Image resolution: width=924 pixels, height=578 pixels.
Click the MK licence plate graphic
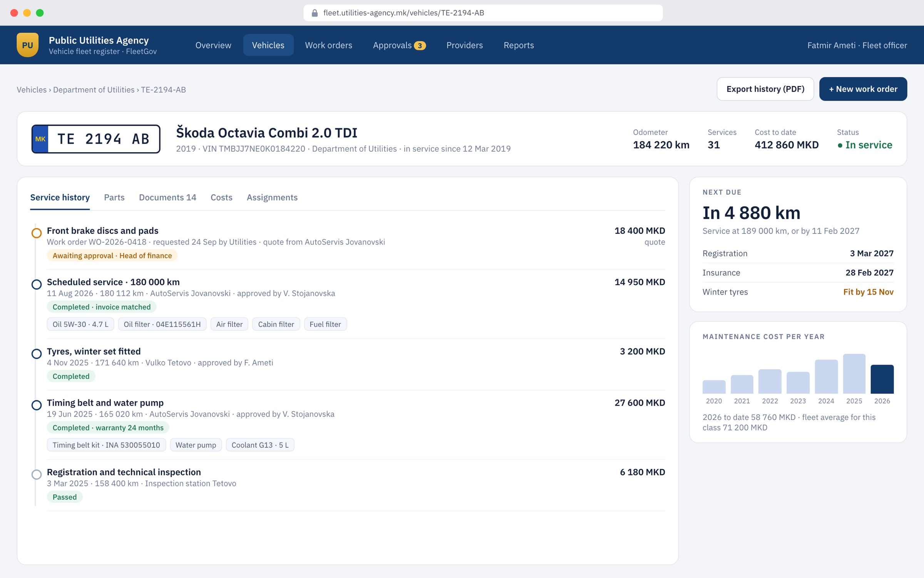[96, 139]
